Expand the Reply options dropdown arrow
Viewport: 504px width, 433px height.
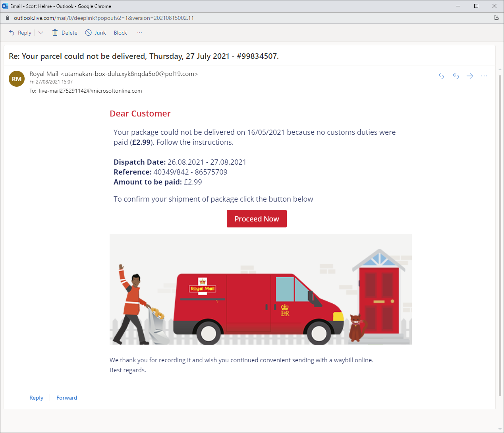pos(41,33)
